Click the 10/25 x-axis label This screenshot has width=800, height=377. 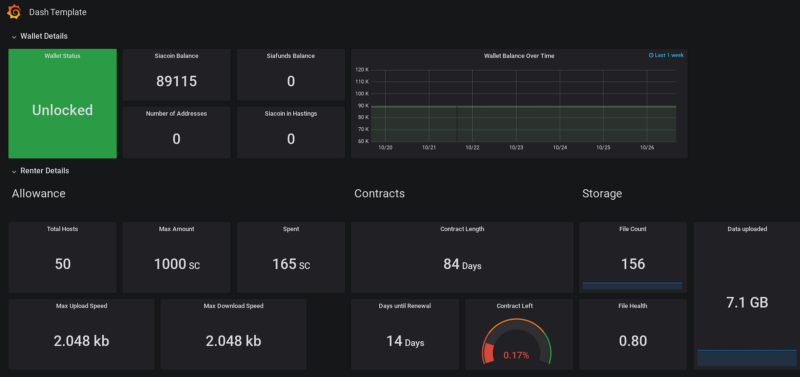(604, 147)
